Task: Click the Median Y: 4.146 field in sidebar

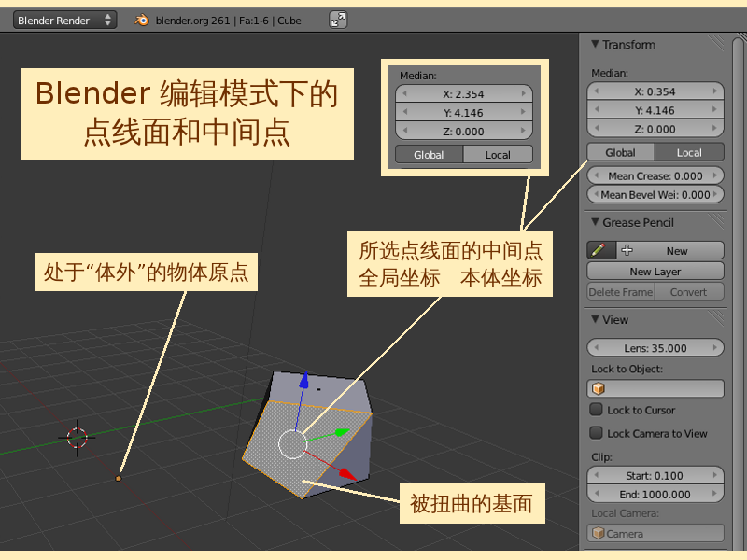Action: 655,110
